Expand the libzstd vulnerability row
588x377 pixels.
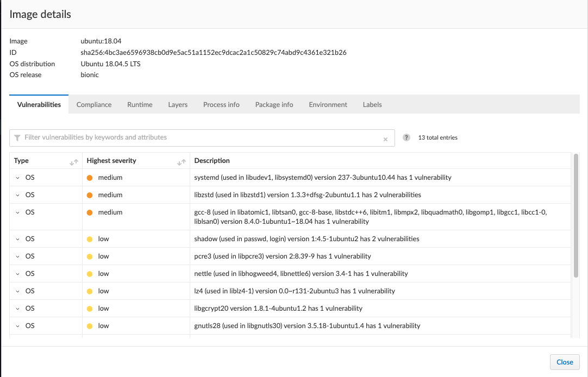(17, 195)
